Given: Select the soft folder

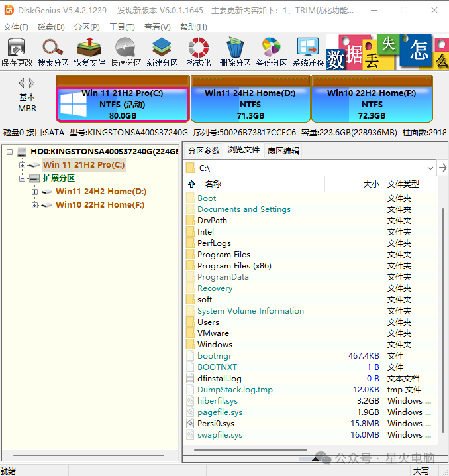Looking at the screenshot, I should [205, 299].
